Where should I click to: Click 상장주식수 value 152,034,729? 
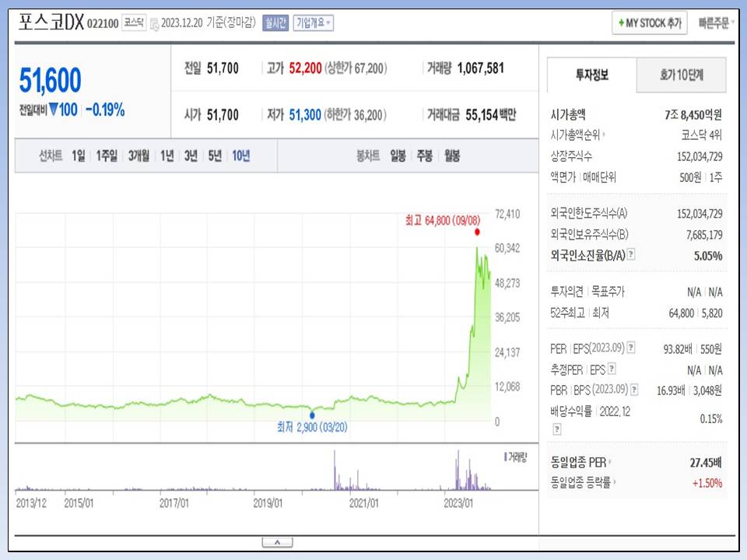tap(700, 156)
